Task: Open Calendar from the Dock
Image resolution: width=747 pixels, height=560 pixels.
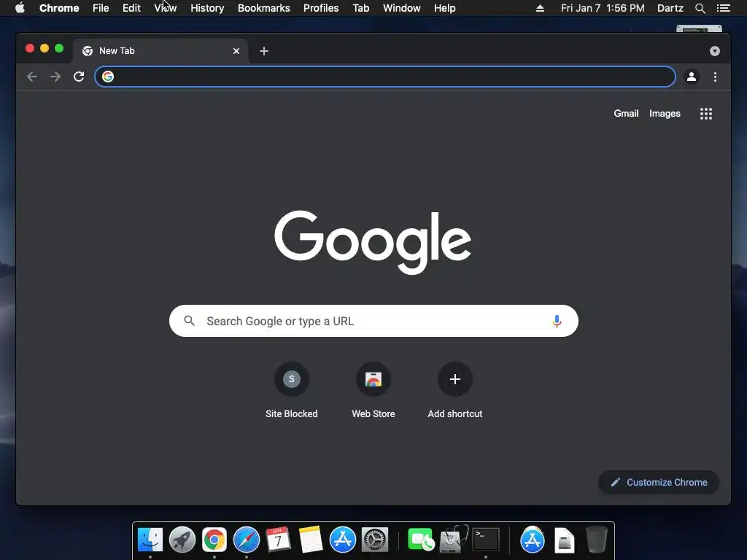Action: coord(278,540)
